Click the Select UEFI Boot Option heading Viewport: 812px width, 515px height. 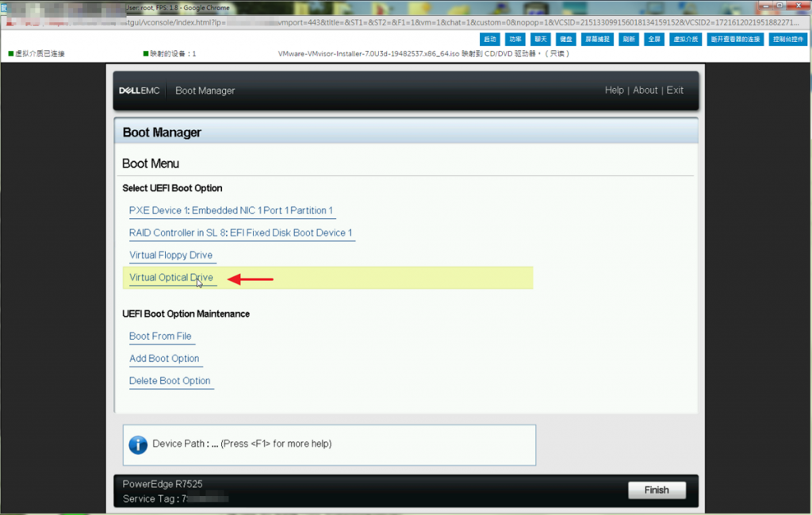[172, 188]
